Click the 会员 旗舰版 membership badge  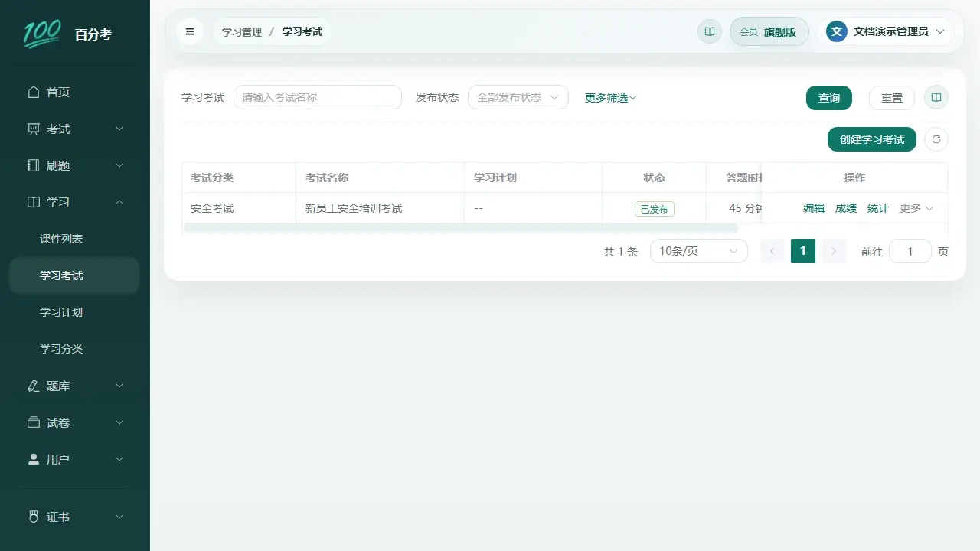click(x=769, y=31)
